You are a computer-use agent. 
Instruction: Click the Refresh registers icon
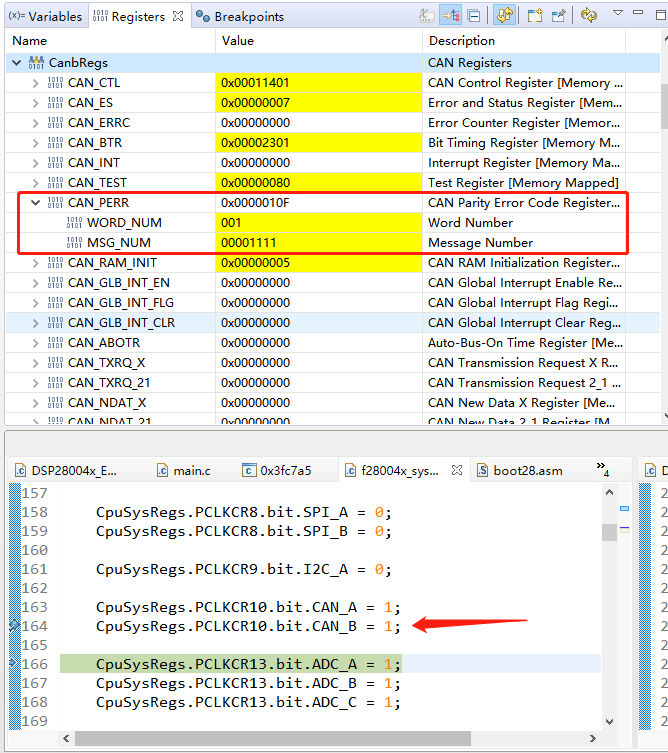(x=588, y=15)
